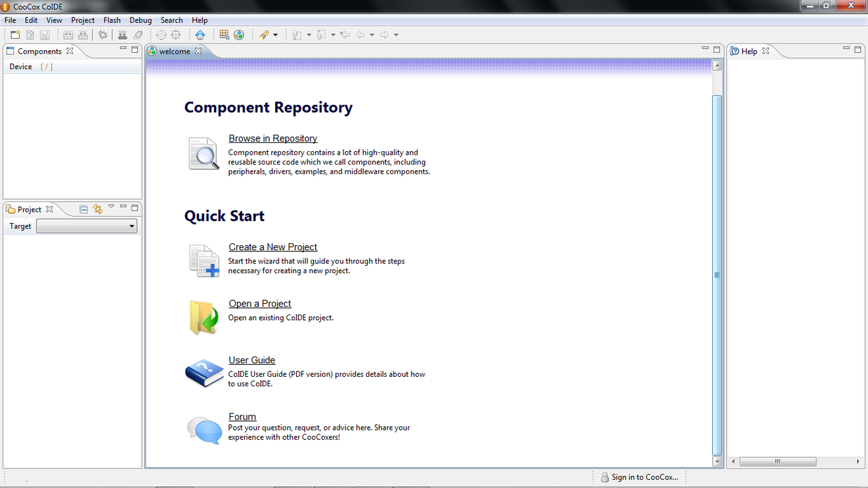Open the File menu
Image resolution: width=868 pixels, height=488 pixels.
point(10,20)
